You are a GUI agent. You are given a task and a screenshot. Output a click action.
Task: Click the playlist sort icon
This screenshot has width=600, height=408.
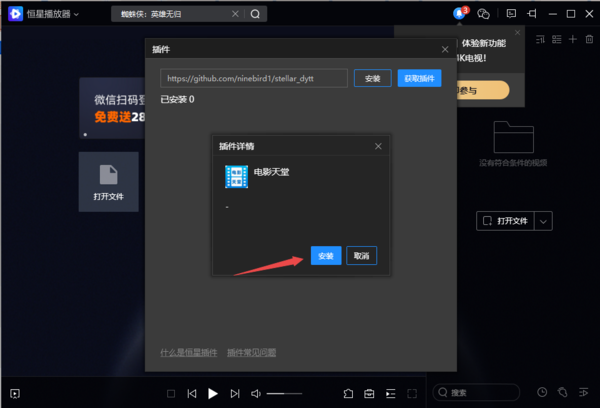[x=540, y=39]
